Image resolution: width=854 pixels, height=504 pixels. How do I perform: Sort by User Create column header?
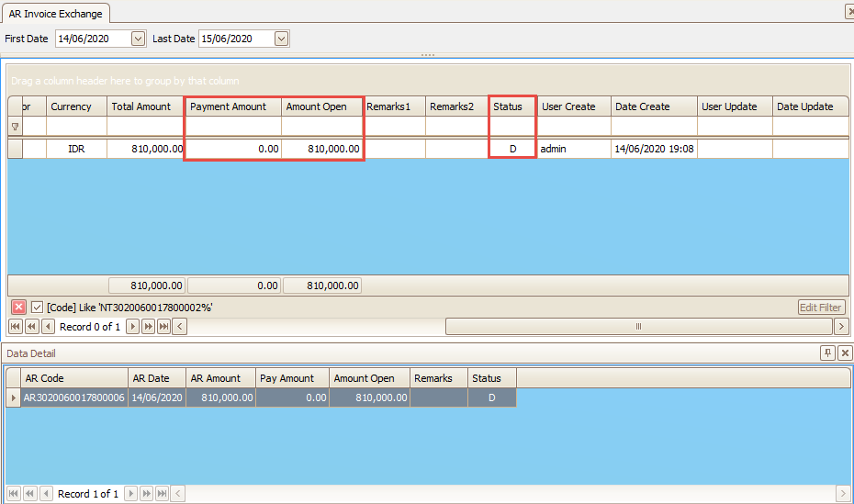574,106
